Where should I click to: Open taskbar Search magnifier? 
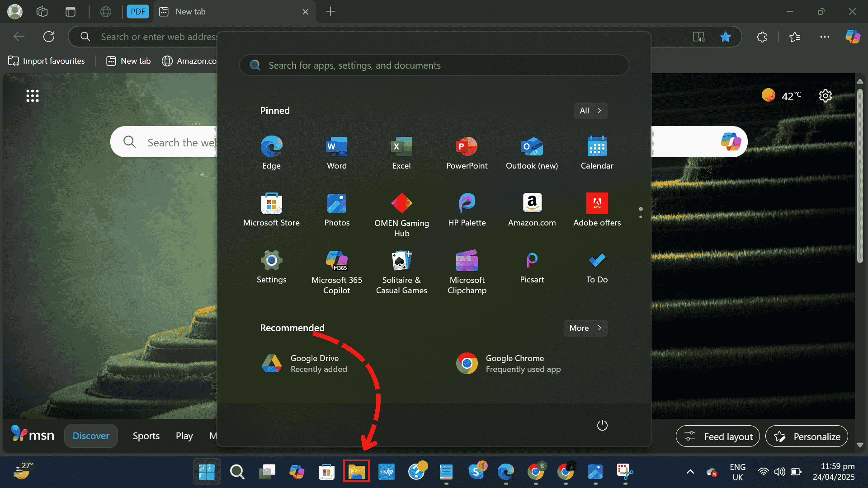[237, 472]
